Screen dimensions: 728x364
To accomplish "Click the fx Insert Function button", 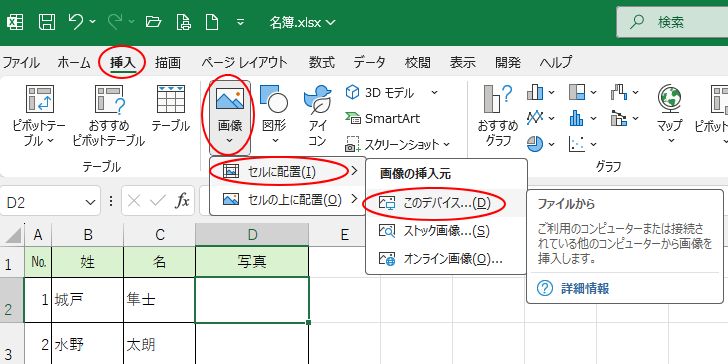I will pos(182,201).
